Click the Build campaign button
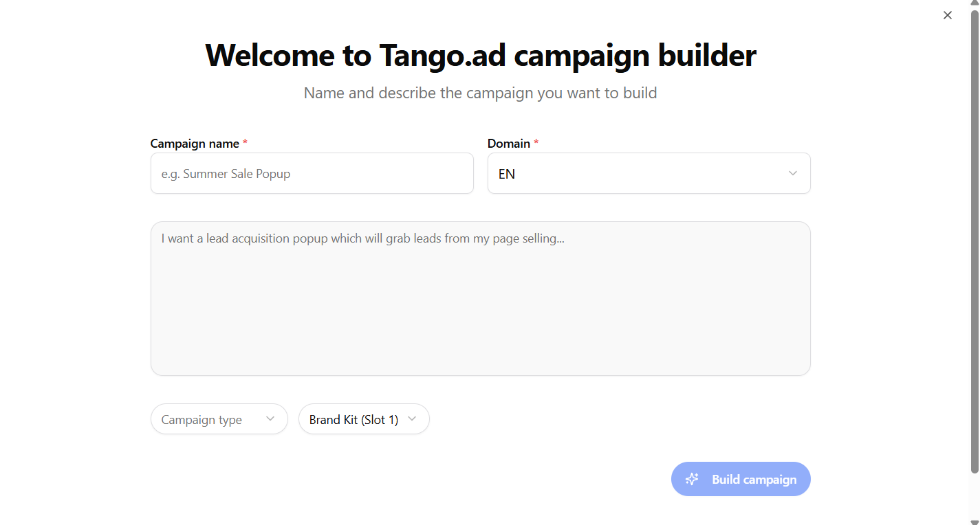This screenshot has width=980, height=525. (x=741, y=479)
